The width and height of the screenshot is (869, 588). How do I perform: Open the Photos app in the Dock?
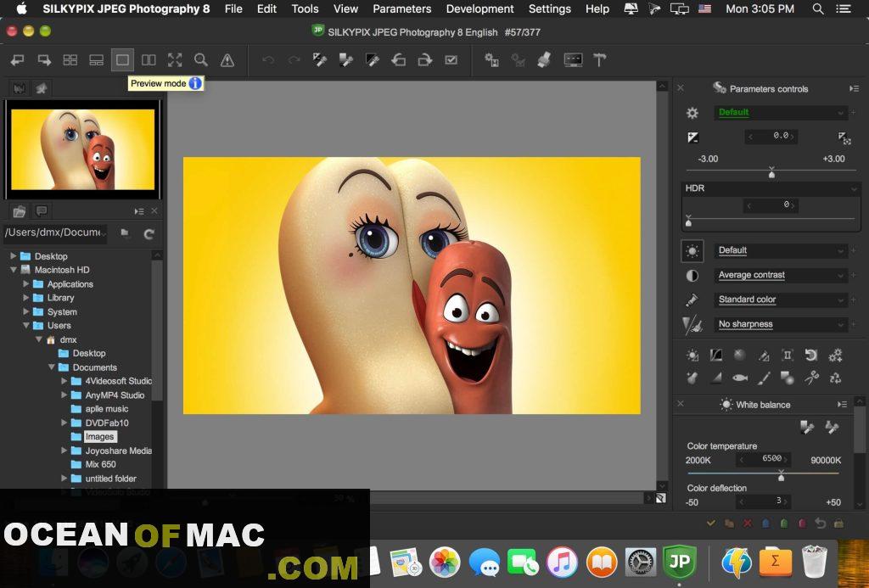pyautogui.click(x=445, y=563)
